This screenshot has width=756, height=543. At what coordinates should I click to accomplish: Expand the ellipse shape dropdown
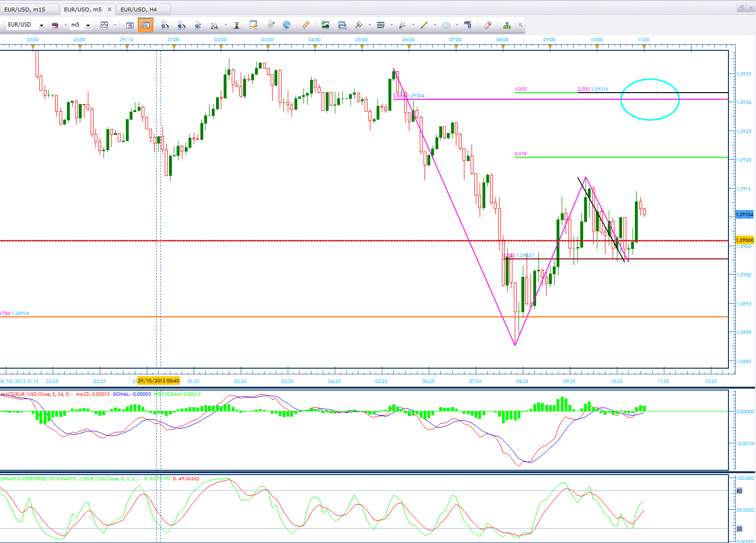(x=457, y=25)
